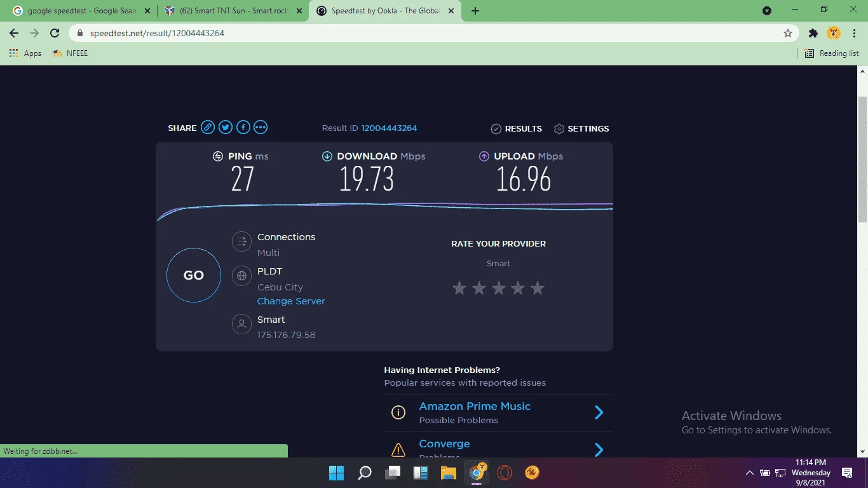Click the Connections mode icon
This screenshot has width=868, height=488.
tap(241, 241)
